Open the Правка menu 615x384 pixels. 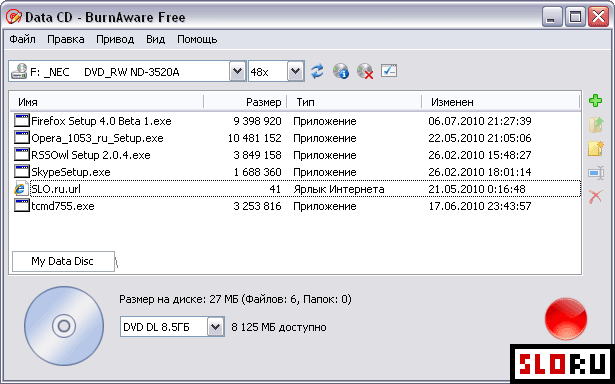[x=66, y=40]
